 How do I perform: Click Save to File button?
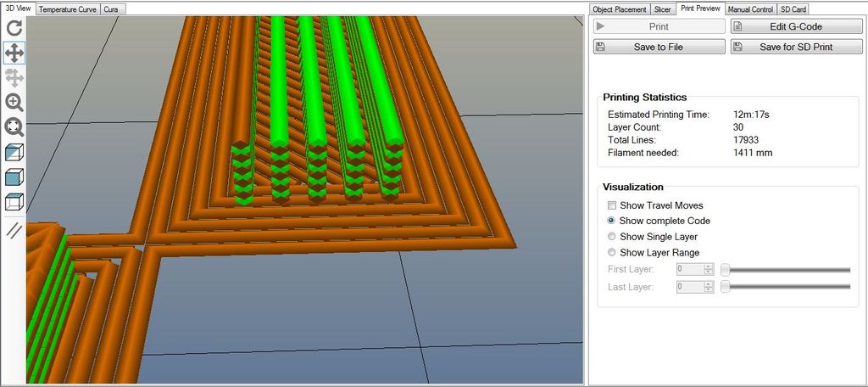[x=659, y=48]
